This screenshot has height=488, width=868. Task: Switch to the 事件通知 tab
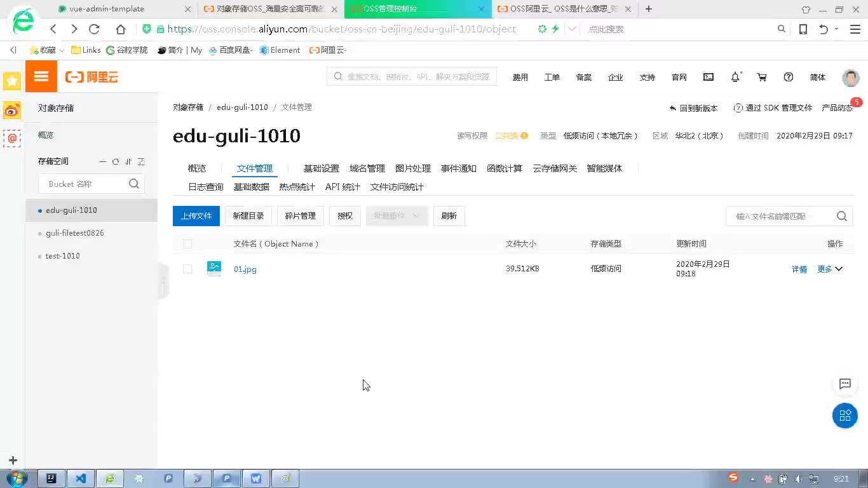coord(459,168)
